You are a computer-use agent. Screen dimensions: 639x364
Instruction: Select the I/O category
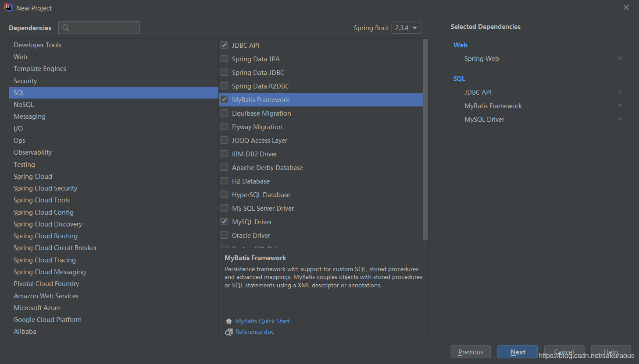114,129
